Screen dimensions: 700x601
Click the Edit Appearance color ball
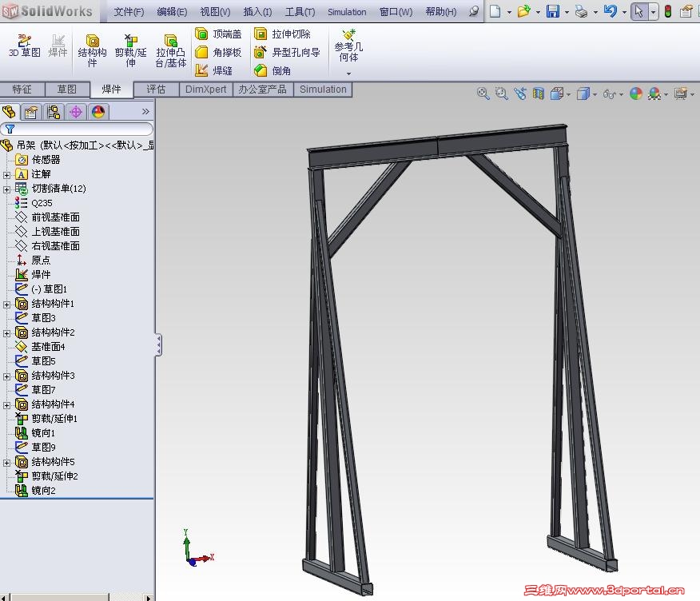[x=636, y=94]
